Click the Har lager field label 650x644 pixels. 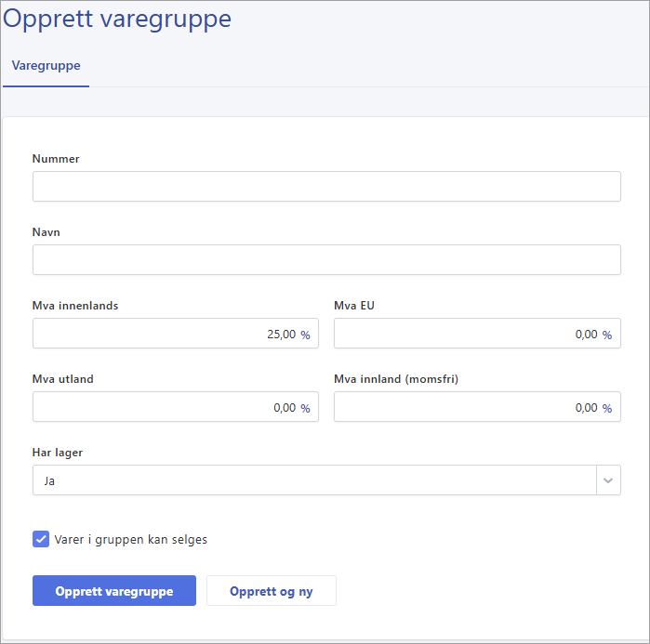click(58, 453)
